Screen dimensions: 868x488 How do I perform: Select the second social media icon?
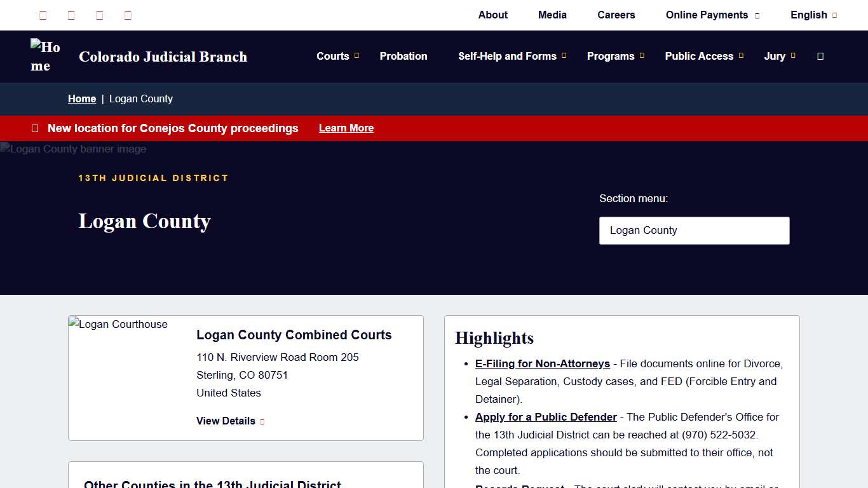71,15
